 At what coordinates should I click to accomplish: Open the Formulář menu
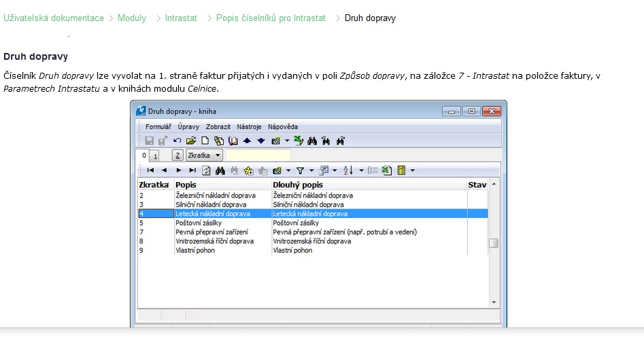point(158,127)
